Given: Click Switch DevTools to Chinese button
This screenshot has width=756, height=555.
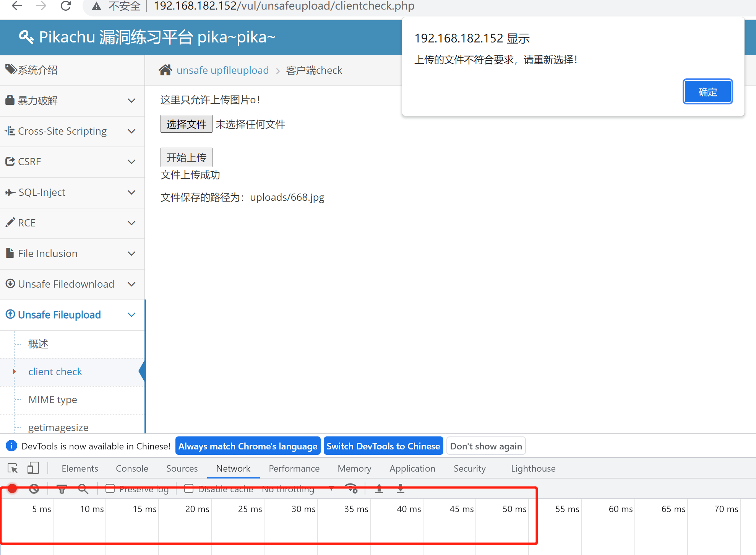Looking at the screenshot, I should 383,446.
